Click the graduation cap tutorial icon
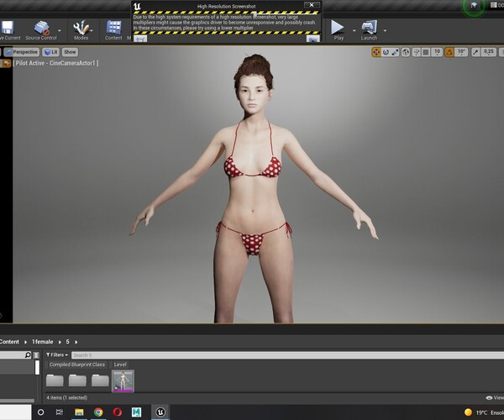 click(474, 5)
